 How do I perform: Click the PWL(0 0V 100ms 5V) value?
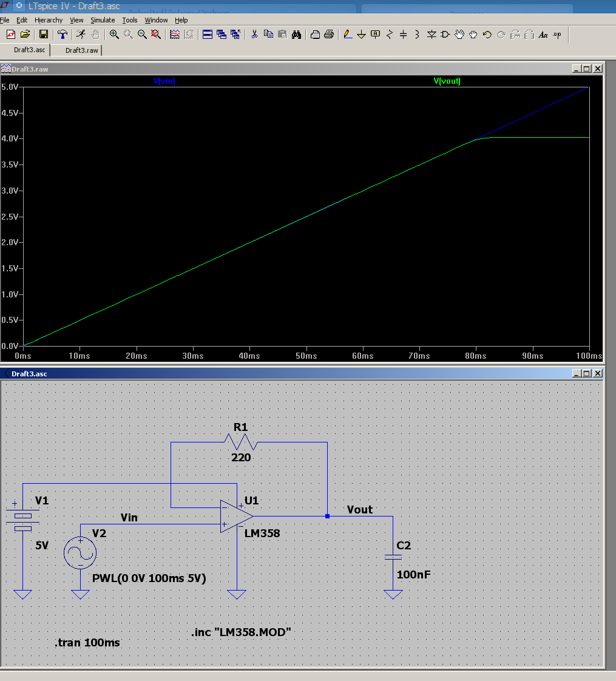149,578
